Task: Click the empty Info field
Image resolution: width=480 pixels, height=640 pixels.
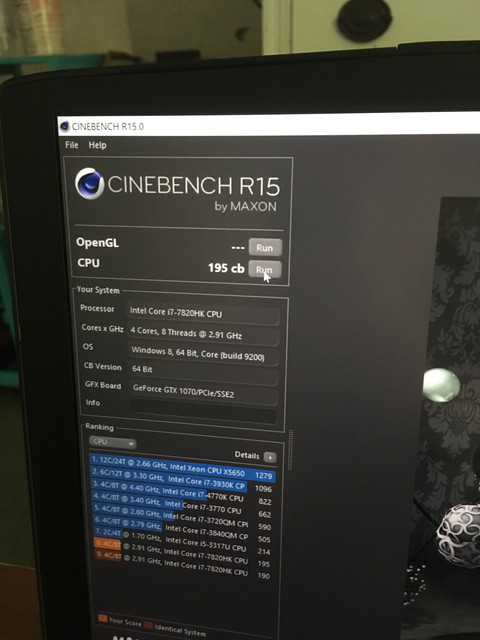Action: point(203,409)
